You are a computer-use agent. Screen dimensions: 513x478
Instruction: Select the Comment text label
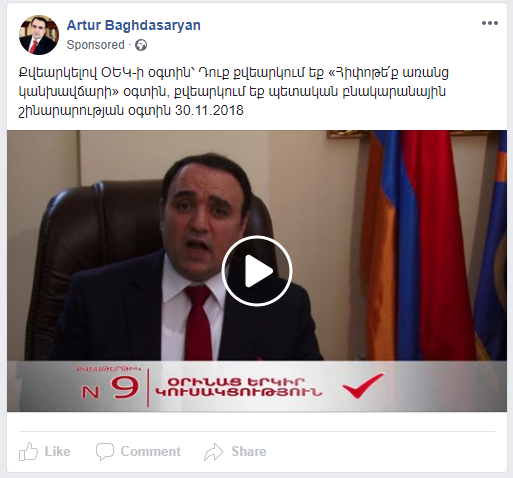[x=151, y=452]
